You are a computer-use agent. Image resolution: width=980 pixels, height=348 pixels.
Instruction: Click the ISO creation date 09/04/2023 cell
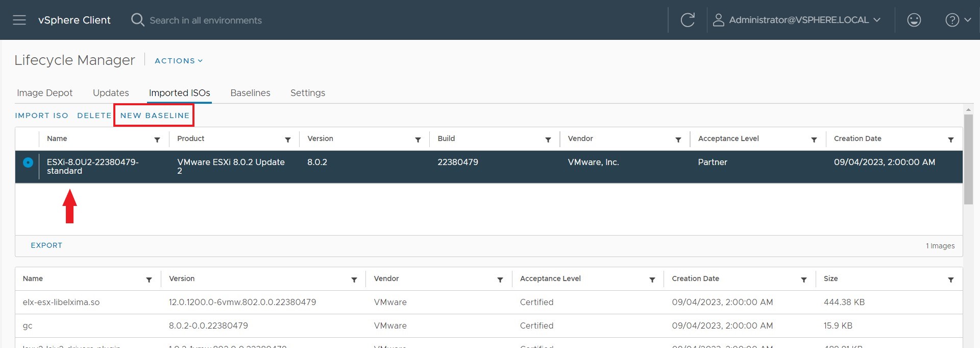pos(885,162)
